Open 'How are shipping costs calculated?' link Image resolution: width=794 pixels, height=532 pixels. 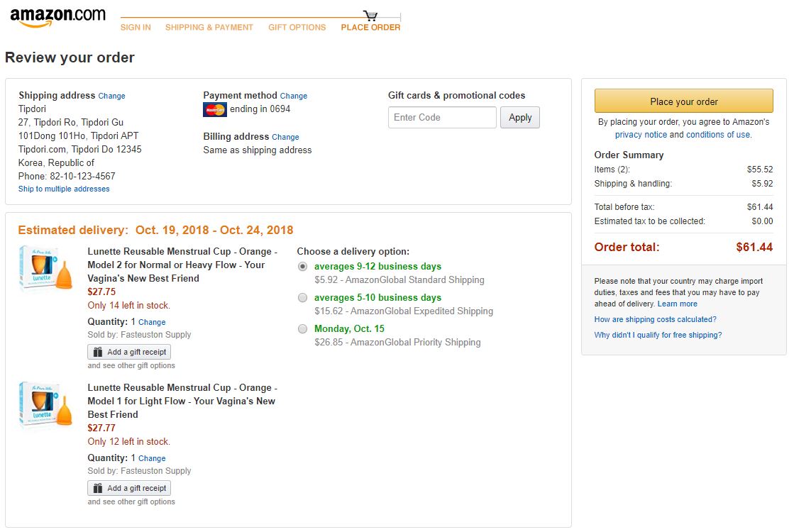[655, 320]
